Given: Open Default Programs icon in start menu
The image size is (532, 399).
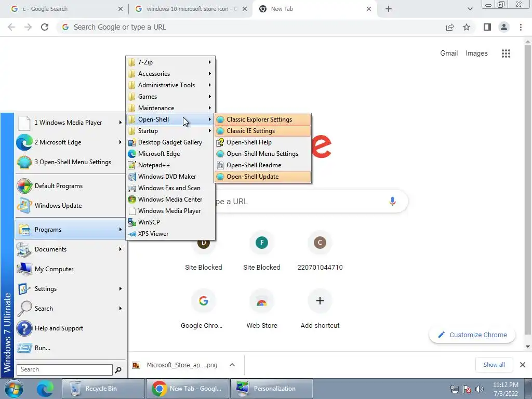Looking at the screenshot, I should (24, 186).
